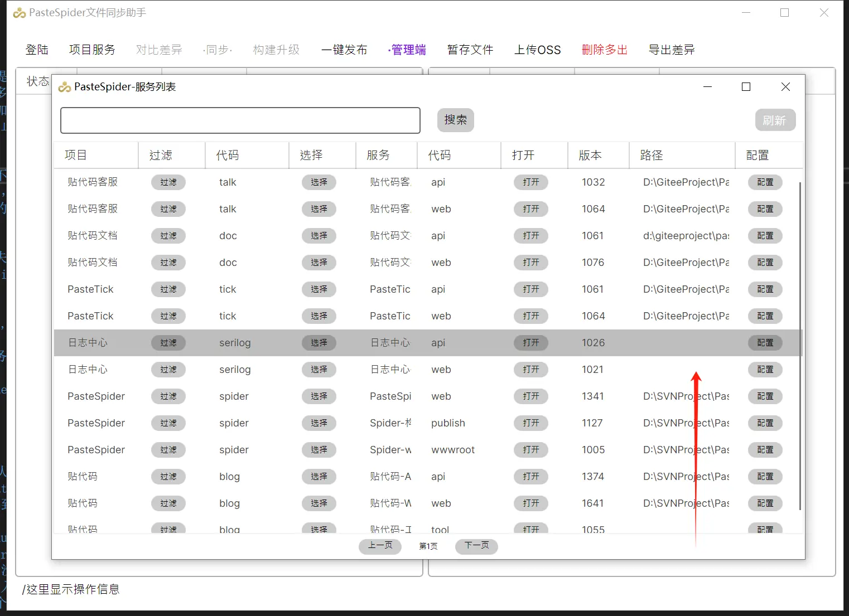The image size is (849, 616).
Task: Close the 服务列表 dialog window
Action: coord(785,87)
